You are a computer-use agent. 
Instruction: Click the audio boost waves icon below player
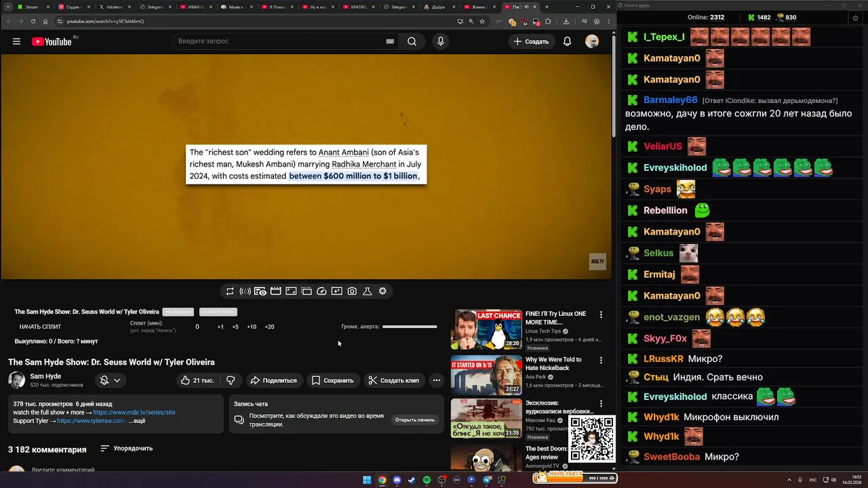245,291
